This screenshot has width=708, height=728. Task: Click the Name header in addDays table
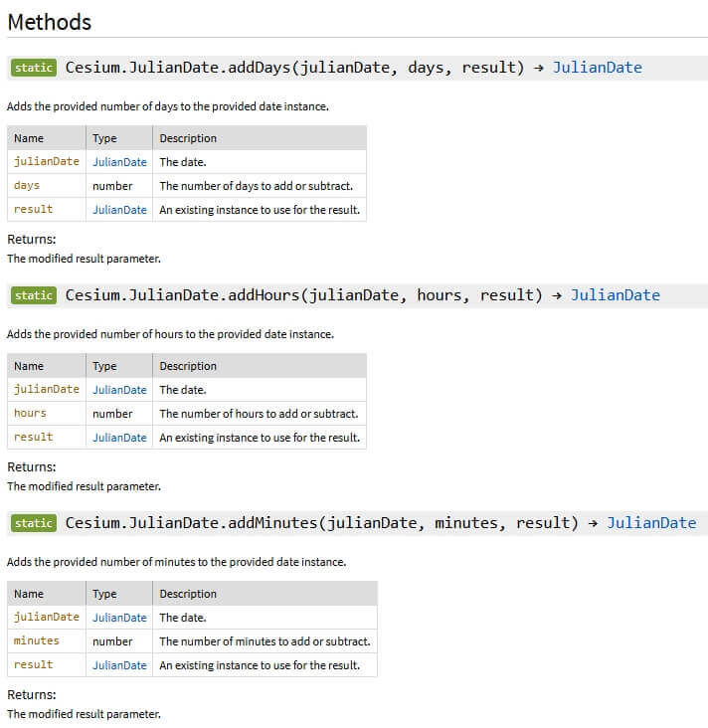[x=29, y=138]
